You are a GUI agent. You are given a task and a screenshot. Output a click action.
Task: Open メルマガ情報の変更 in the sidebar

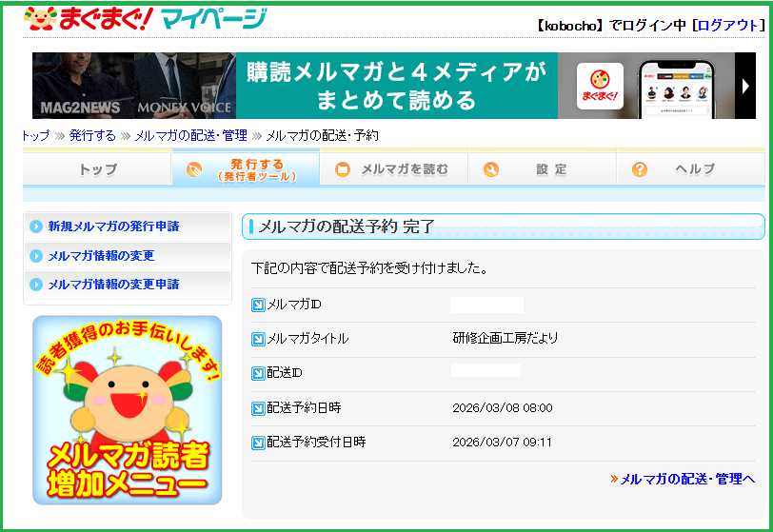pyautogui.click(x=101, y=256)
